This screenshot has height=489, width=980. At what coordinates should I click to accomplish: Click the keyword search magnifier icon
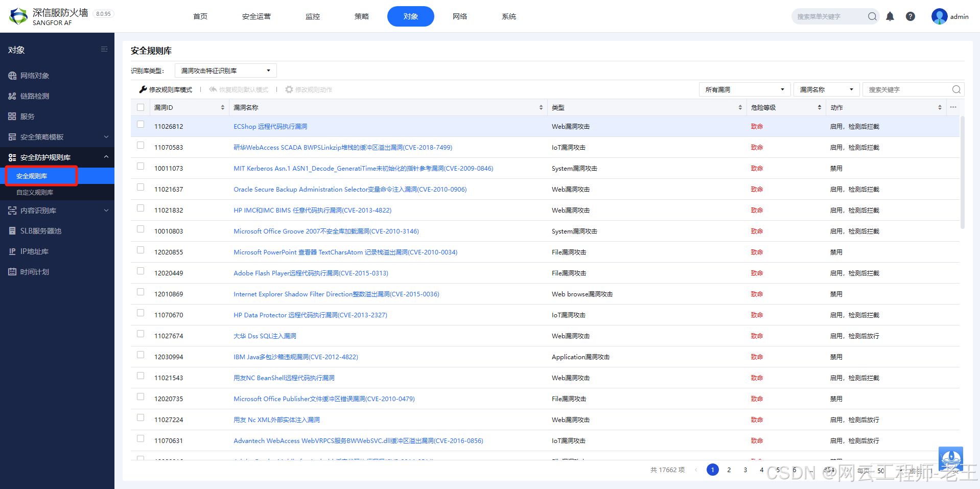click(956, 89)
